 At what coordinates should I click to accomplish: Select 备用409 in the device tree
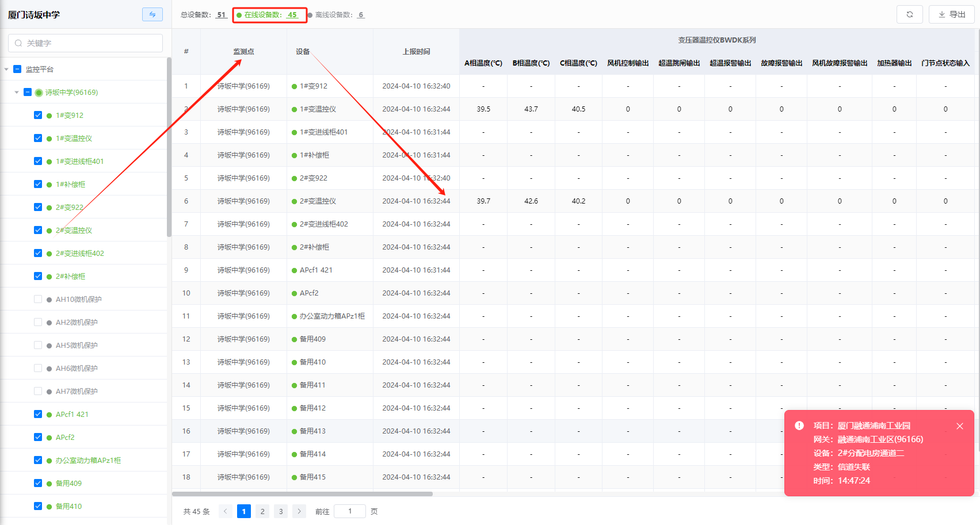68,483
